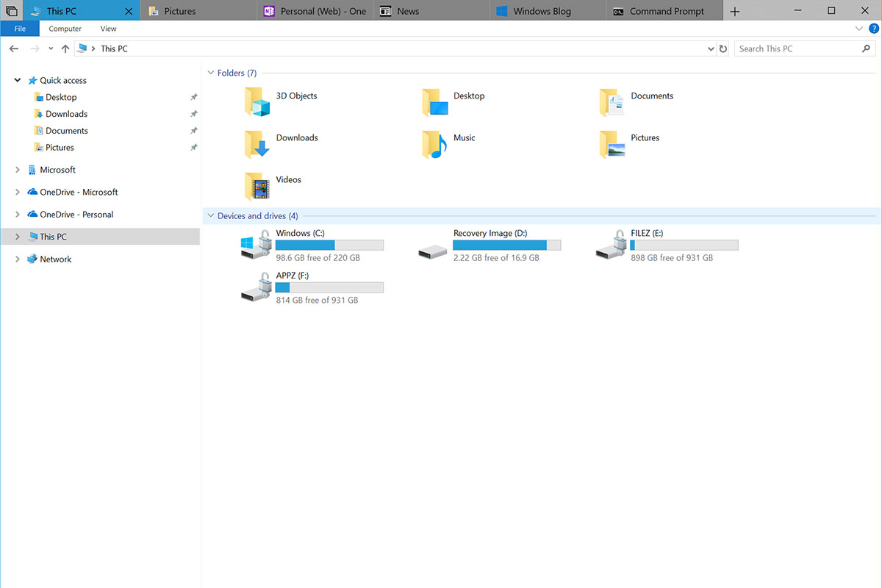Expand the OneDrive - Personal tree node

(18, 215)
